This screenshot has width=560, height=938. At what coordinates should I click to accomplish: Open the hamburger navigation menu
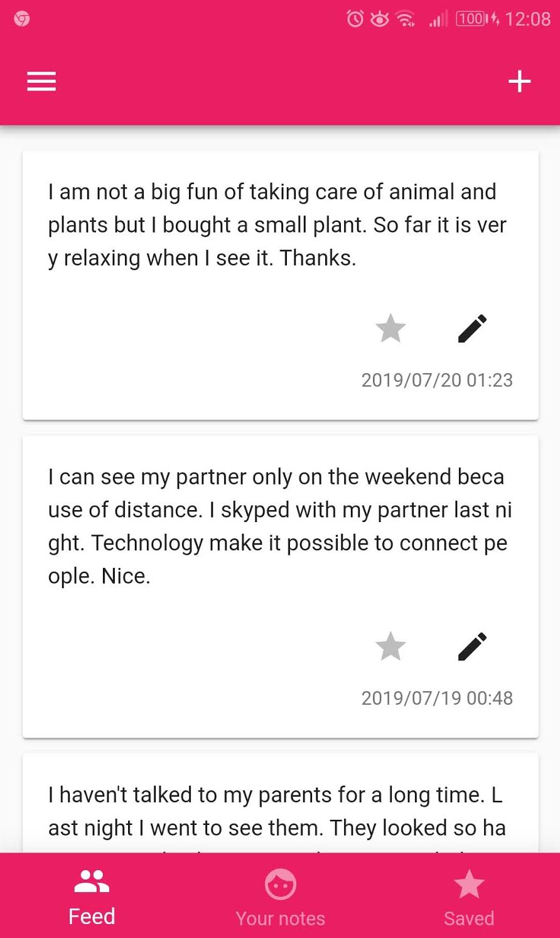tap(41, 82)
